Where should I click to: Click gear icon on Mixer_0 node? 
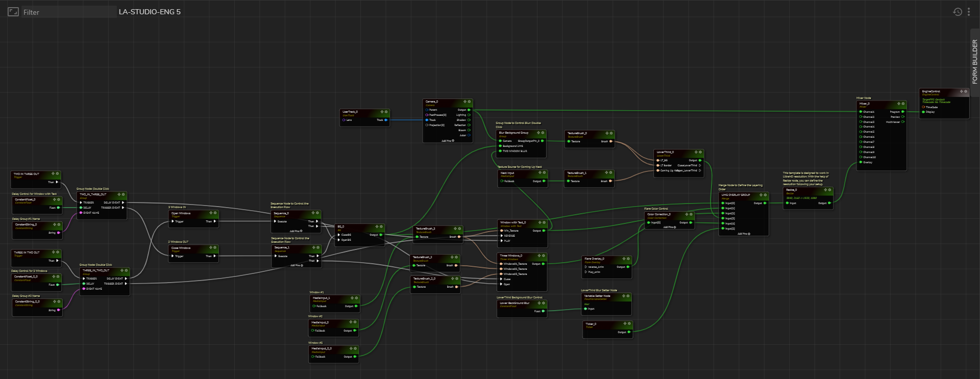(x=903, y=104)
